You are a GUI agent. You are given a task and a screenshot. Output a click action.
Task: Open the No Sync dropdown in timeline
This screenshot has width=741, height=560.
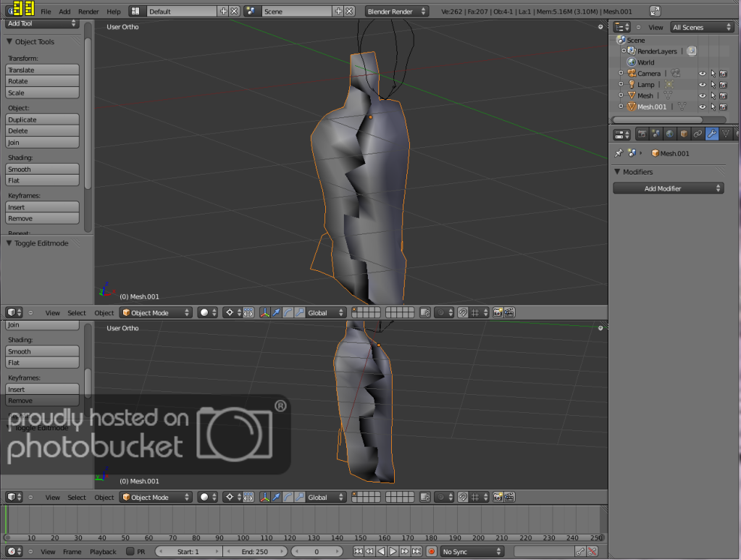tap(472, 551)
